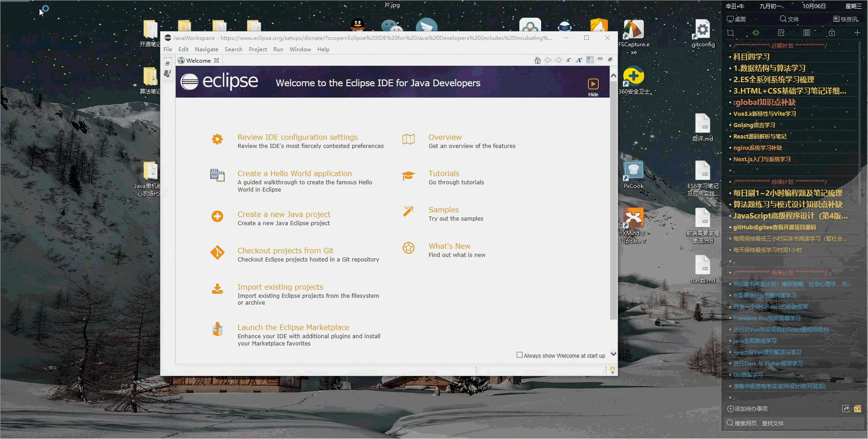Open Review IDE configuration settings link
868x439 pixels.
coord(297,137)
